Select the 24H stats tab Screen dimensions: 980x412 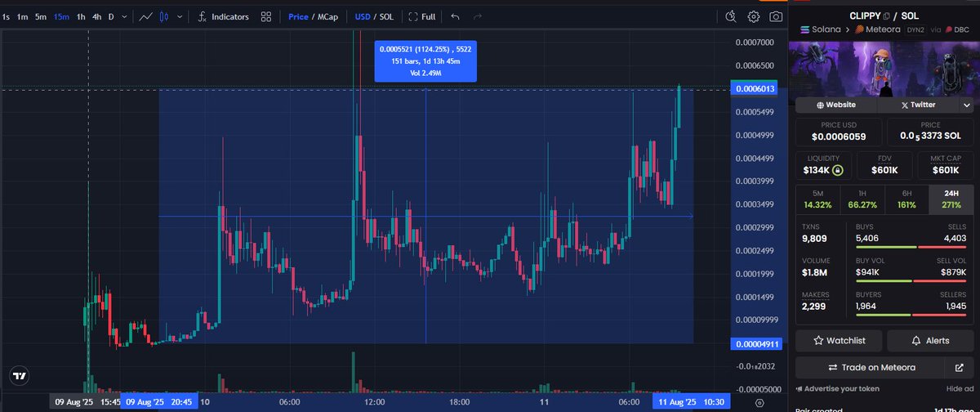pyautogui.click(x=951, y=200)
